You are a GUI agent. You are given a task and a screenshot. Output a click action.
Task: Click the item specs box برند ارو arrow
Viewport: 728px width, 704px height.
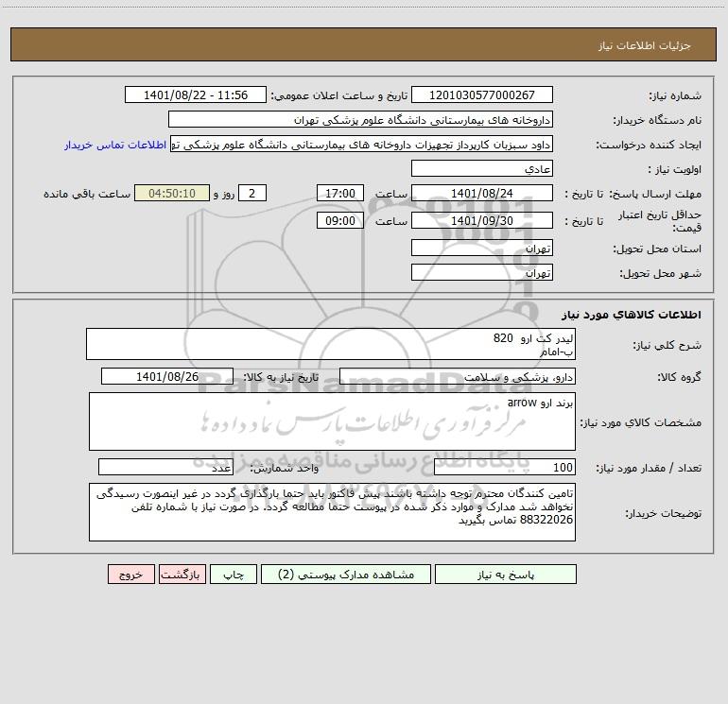click(332, 421)
